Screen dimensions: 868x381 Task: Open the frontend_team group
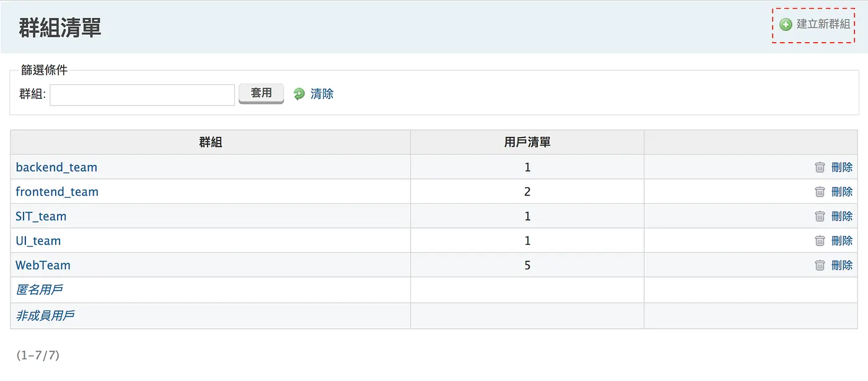(57, 192)
